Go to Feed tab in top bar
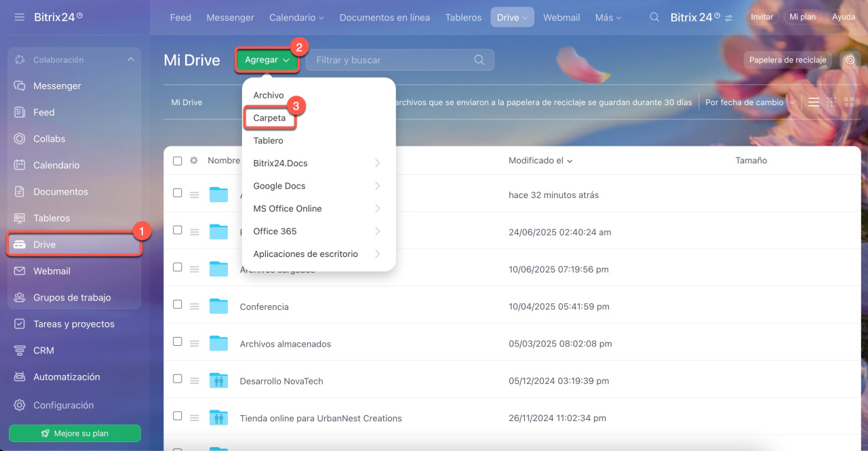Viewport: 868px width, 451px height. (180, 18)
